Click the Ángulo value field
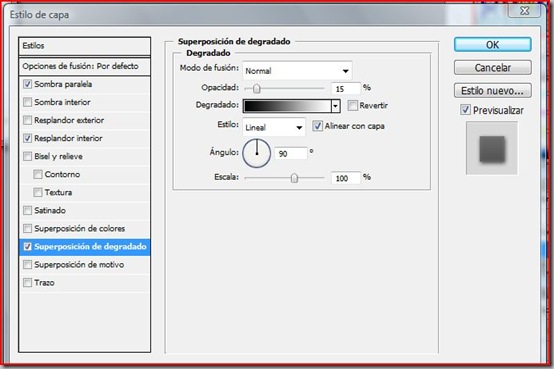The width and height of the screenshot is (554, 369). [290, 154]
